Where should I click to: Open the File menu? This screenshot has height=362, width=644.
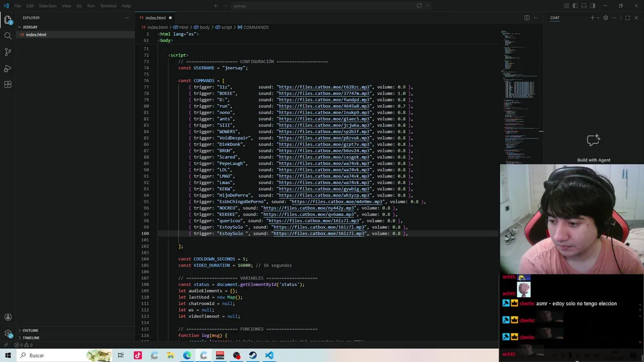click(x=18, y=6)
